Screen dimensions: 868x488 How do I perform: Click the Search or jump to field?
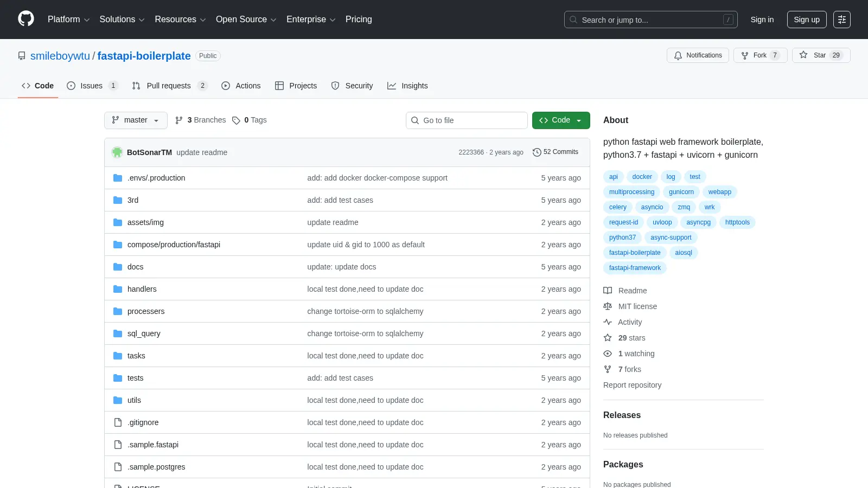tap(651, 20)
